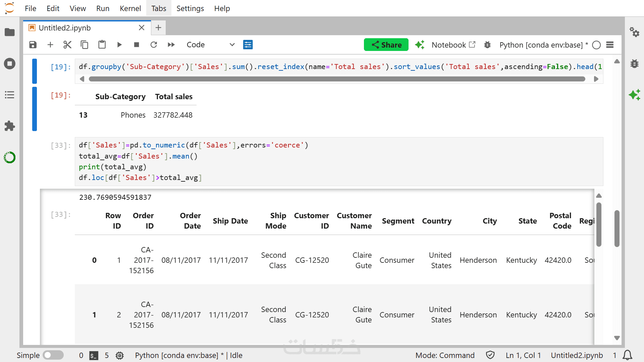Toggle the render side-by-side toolbar button

click(x=248, y=45)
